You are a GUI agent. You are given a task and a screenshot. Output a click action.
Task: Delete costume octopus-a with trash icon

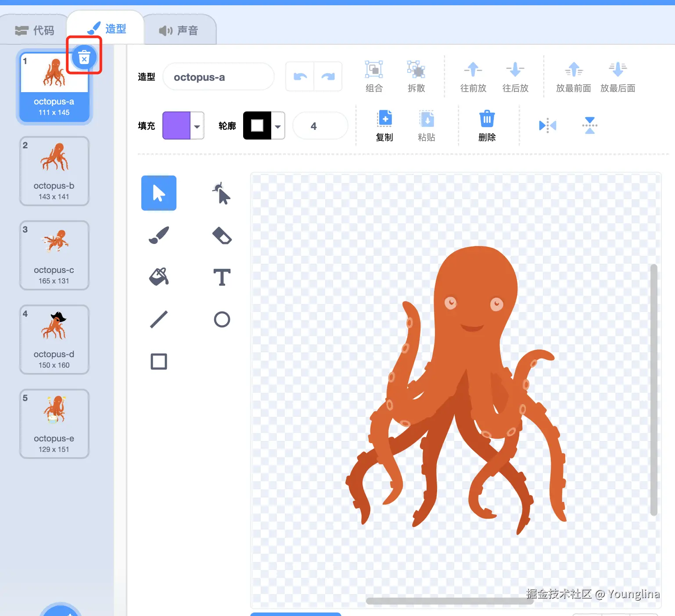(84, 57)
